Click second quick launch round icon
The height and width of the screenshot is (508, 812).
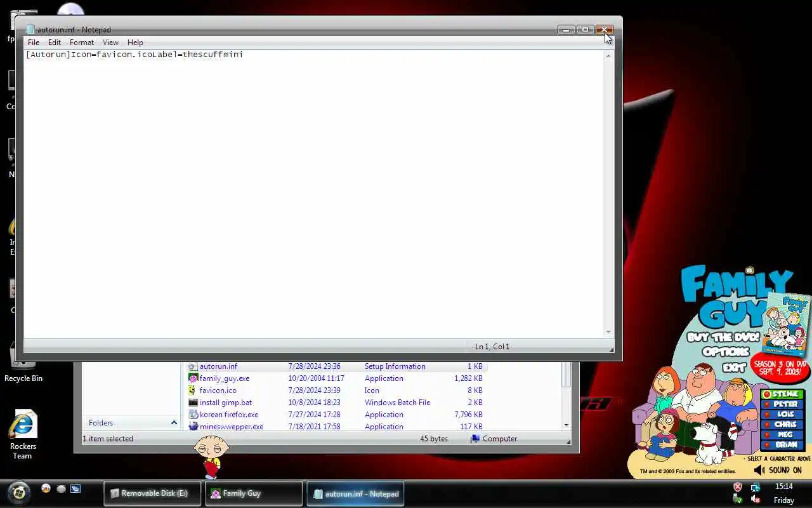61,488
